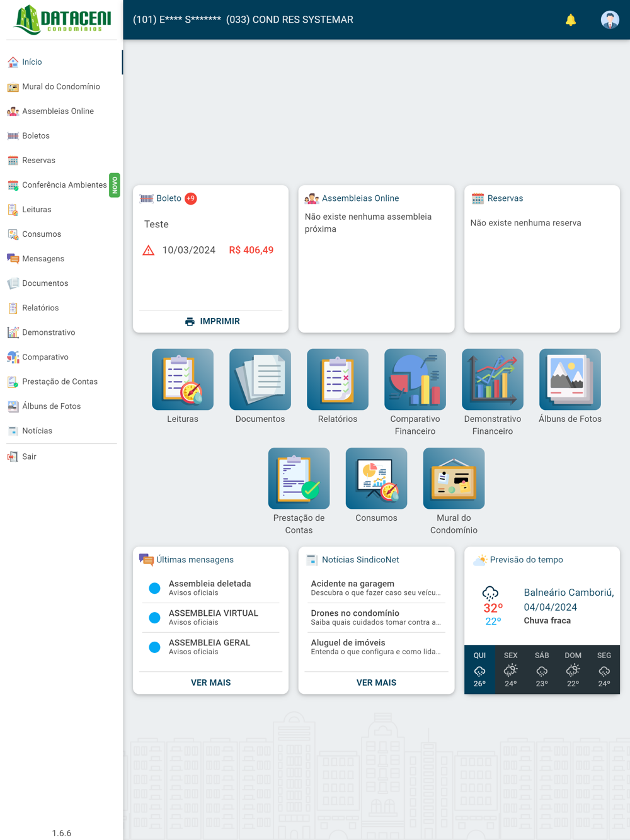Go to Início in sidebar
Screen dimensions: 630x840
pos(61,62)
